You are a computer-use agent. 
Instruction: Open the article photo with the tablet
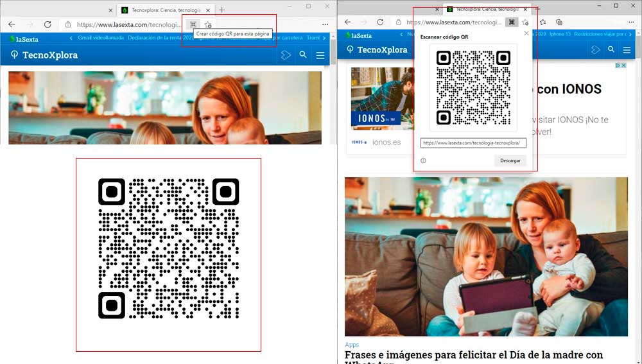[486, 257]
